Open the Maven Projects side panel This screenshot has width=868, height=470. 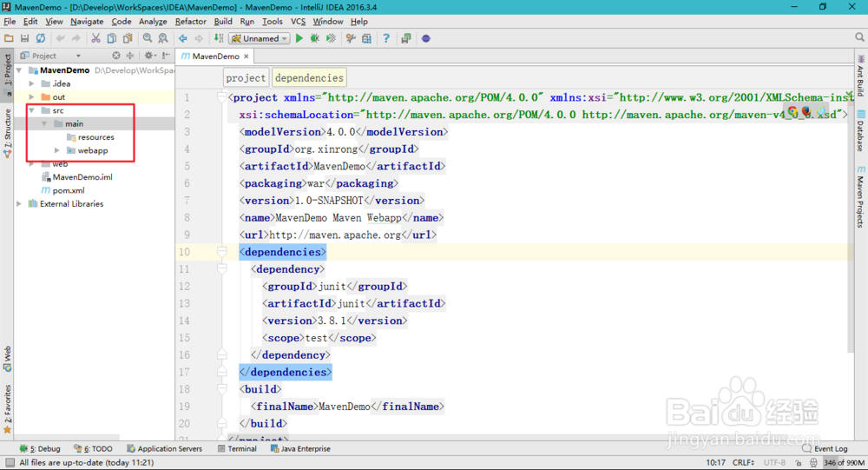861,196
